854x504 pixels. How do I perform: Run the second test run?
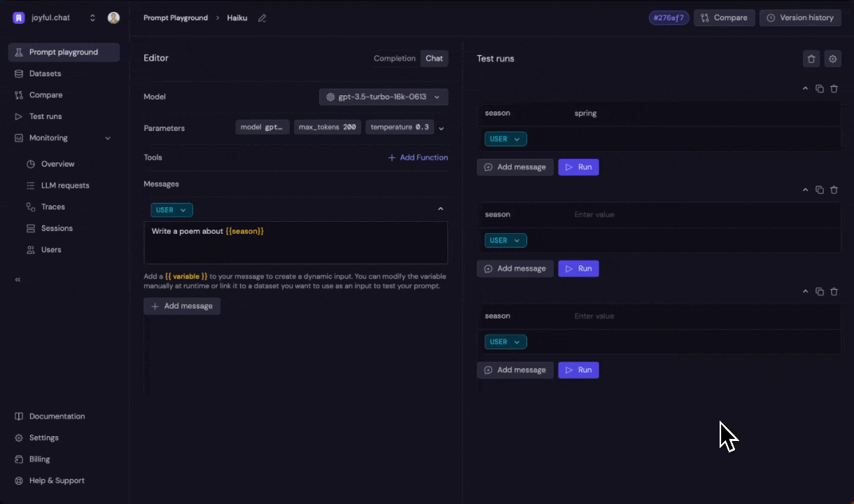(x=578, y=269)
